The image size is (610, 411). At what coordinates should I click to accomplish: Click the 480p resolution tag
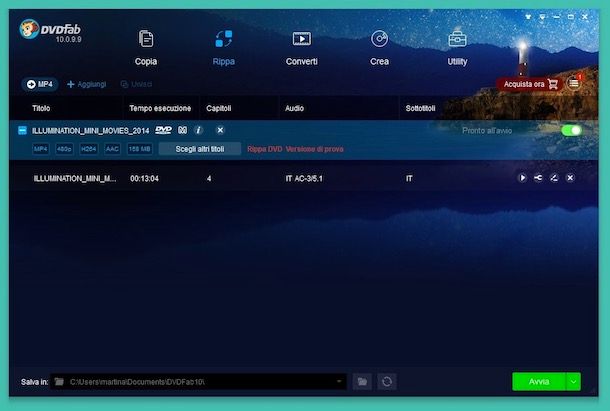[64, 149]
